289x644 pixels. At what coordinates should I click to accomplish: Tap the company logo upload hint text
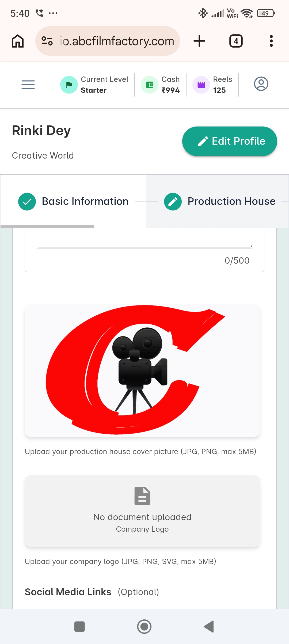(120, 561)
